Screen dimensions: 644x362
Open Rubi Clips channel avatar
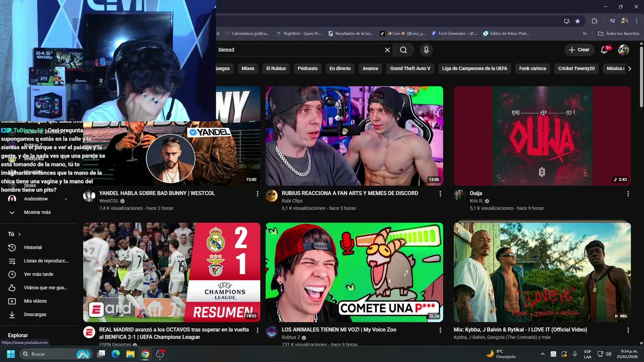coord(272,196)
